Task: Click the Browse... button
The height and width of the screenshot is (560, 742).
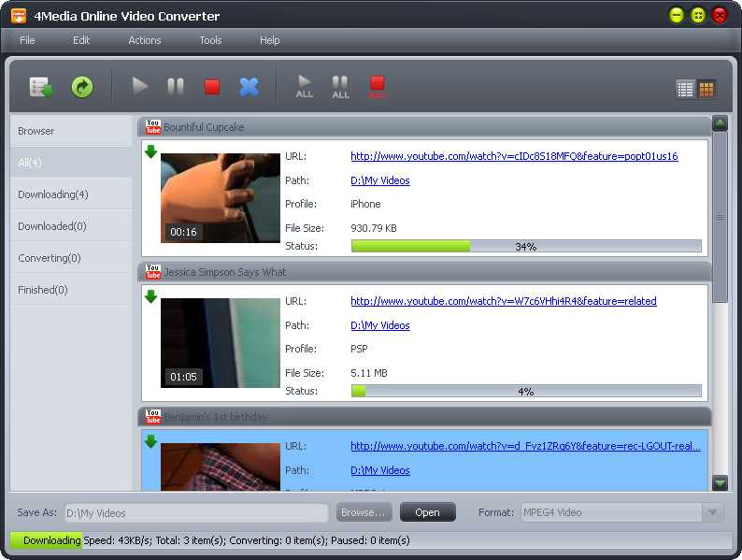Action: click(364, 512)
